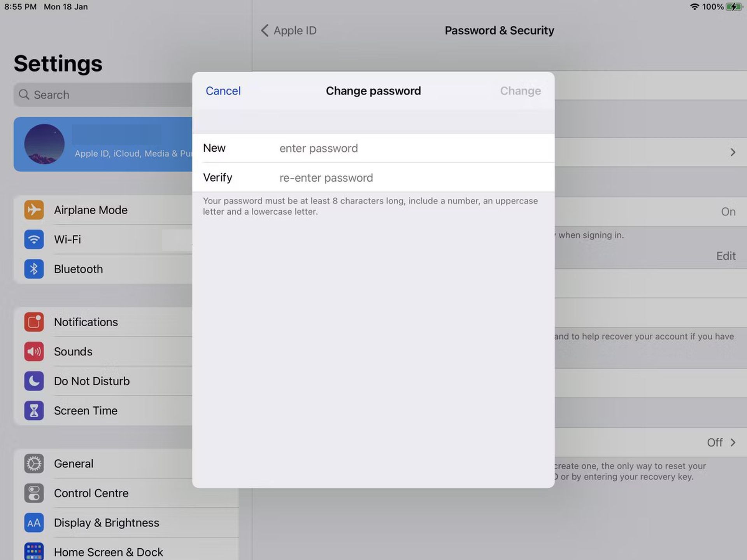This screenshot has width=747, height=560.
Task: Cancel the Change password dialog
Action: (223, 91)
